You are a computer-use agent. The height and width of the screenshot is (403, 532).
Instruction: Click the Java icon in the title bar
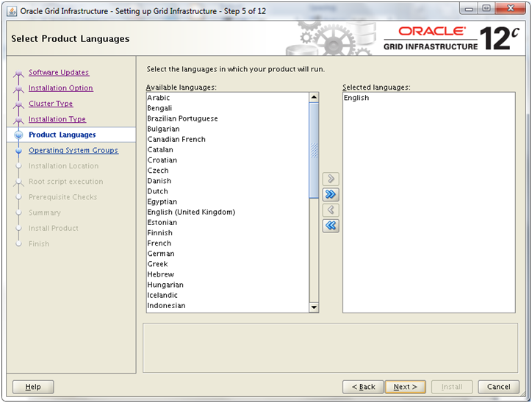[x=12, y=11]
